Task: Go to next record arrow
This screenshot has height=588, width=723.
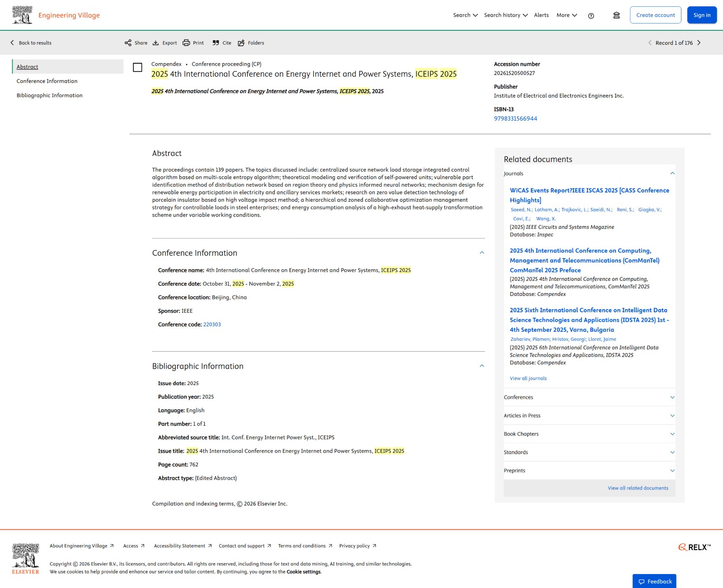Action: tap(699, 43)
